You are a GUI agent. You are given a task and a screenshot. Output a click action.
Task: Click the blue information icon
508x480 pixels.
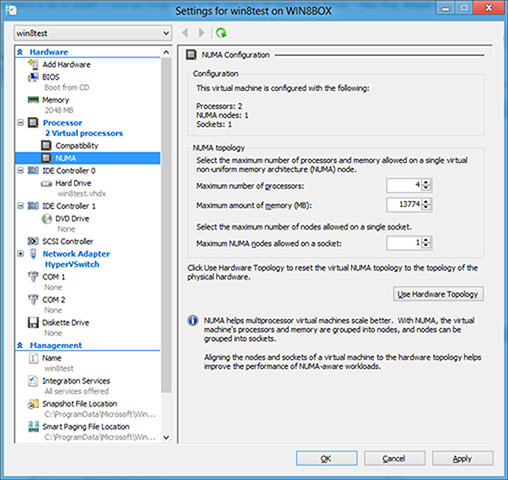pos(193,321)
